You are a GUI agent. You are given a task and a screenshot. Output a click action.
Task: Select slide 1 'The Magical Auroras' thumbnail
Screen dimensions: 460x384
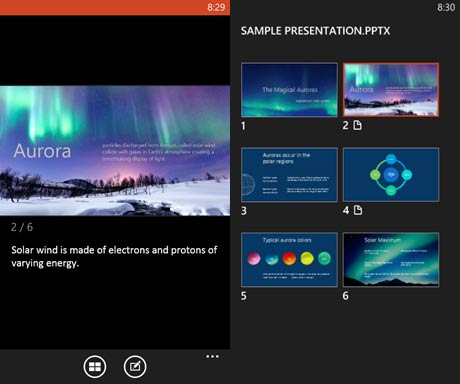pos(289,90)
